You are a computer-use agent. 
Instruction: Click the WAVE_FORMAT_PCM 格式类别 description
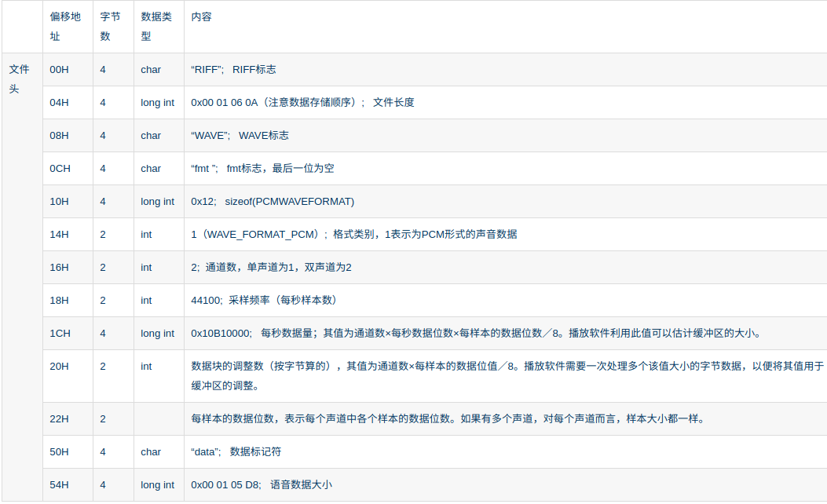point(354,234)
